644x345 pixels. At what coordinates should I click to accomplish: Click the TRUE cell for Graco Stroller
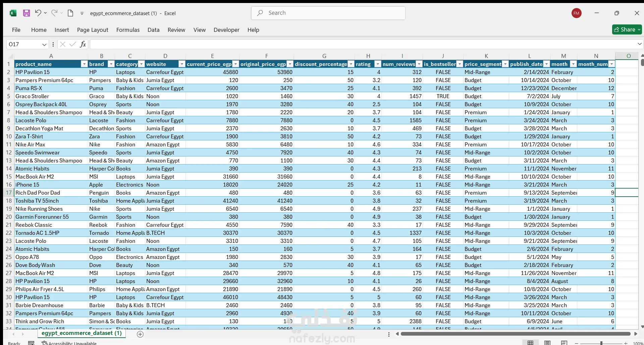pyautogui.click(x=443, y=96)
